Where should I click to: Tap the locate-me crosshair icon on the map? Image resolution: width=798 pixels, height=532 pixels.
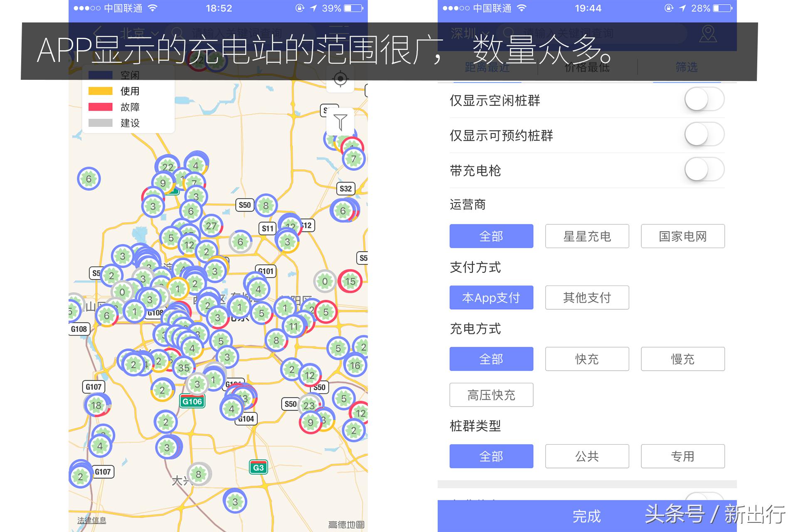click(x=341, y=79)
